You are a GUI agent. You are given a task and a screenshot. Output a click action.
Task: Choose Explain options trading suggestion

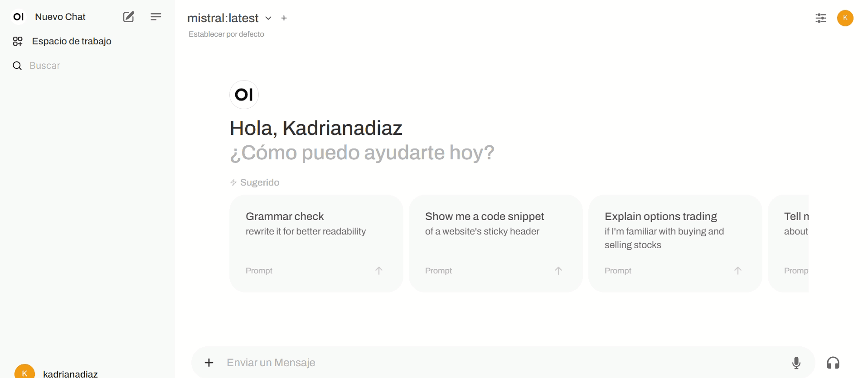675,244
